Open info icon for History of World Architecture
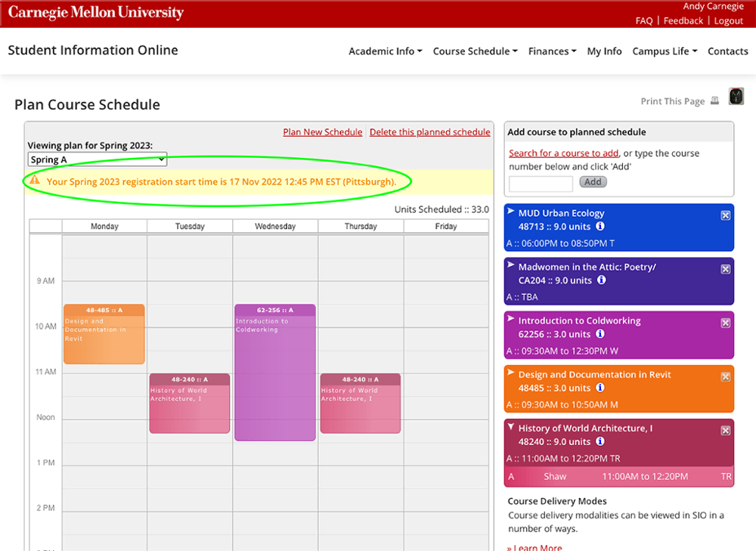 [600, 441]
